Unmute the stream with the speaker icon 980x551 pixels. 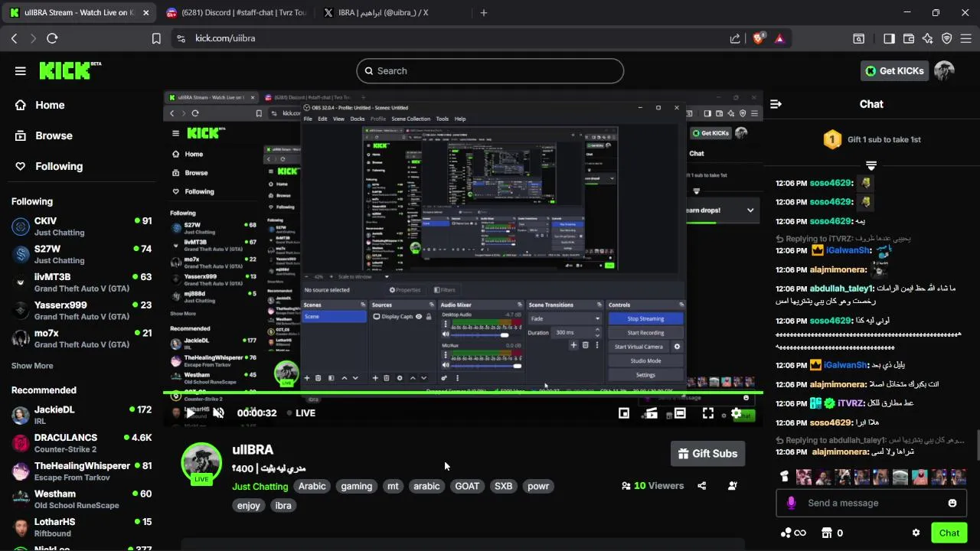click(218, 413)
